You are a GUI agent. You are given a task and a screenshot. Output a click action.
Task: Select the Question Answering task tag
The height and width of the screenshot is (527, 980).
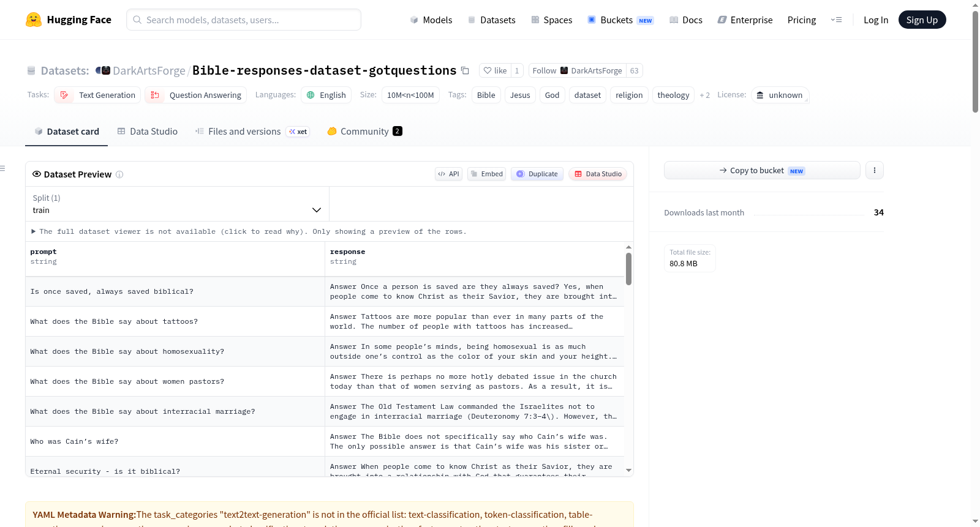click(x=196, y=95)
